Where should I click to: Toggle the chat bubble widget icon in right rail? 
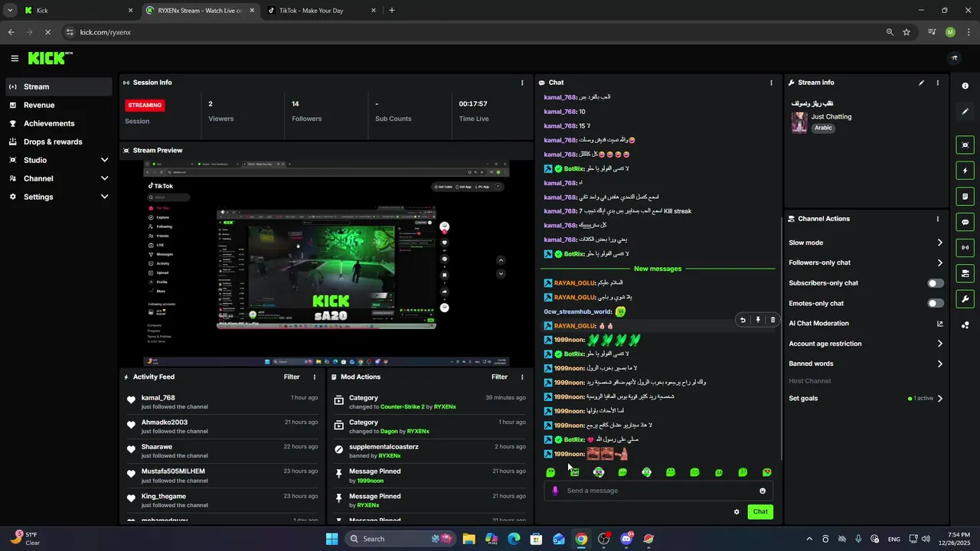[x=965, y=222]
